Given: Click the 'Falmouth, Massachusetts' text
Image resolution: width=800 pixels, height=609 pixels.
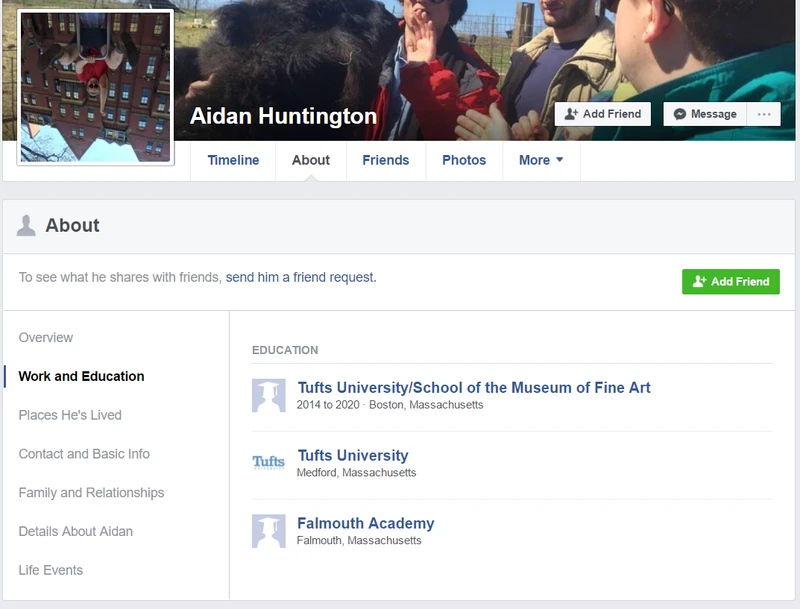Looking at the screenshot, I should [359, 541].
